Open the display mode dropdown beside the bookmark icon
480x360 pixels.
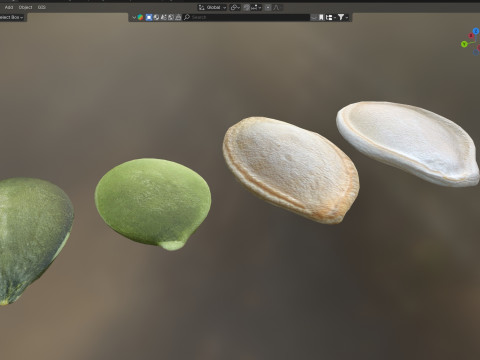point(330,17)
